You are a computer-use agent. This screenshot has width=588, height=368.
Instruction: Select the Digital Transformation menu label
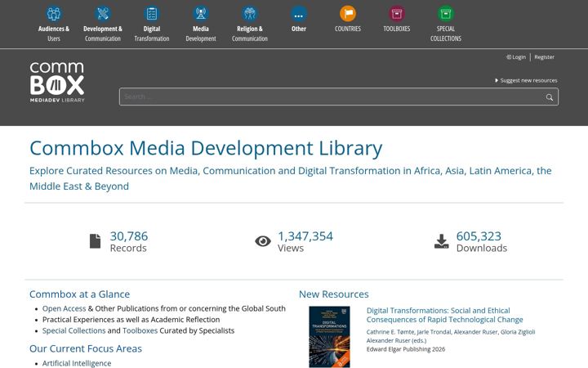[x=152, y=34]
